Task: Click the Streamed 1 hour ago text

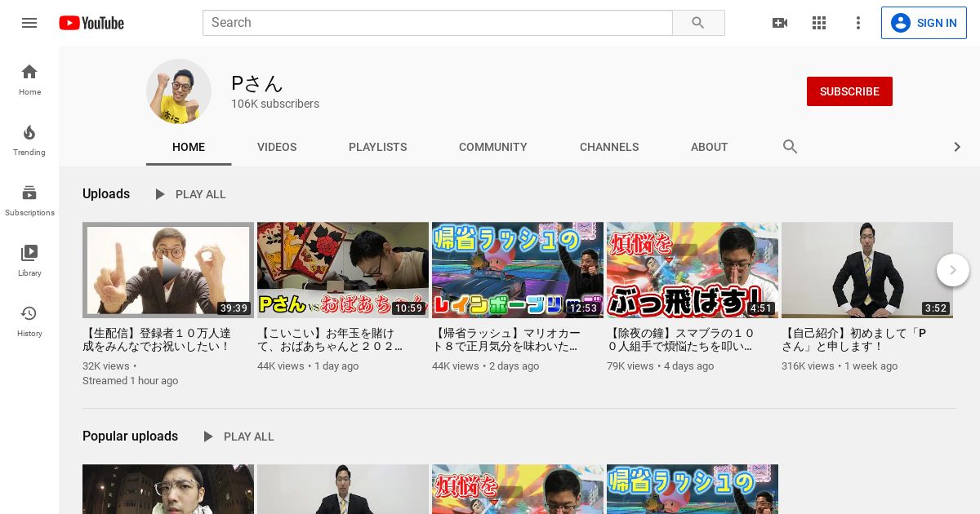Action: coord(130,381)
